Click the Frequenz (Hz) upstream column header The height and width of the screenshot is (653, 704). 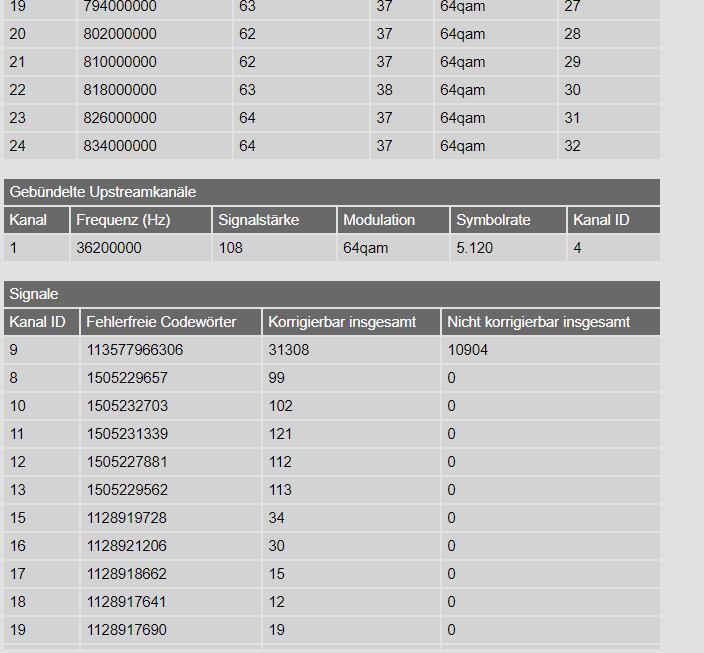click(141, 220)
